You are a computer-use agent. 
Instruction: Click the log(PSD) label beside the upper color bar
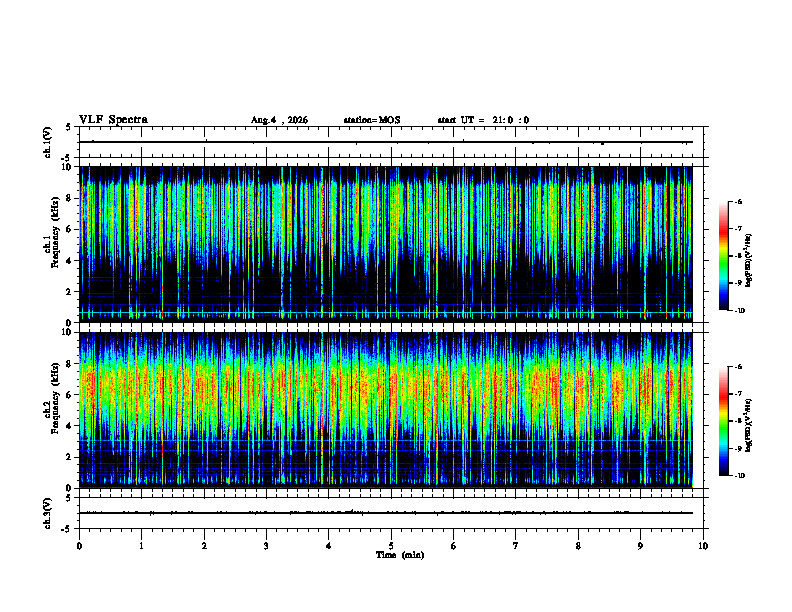click(x=749, y=260)
